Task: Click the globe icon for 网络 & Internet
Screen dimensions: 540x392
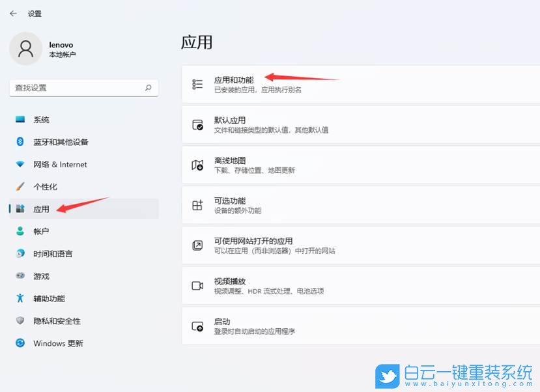Action: (21, 165)
